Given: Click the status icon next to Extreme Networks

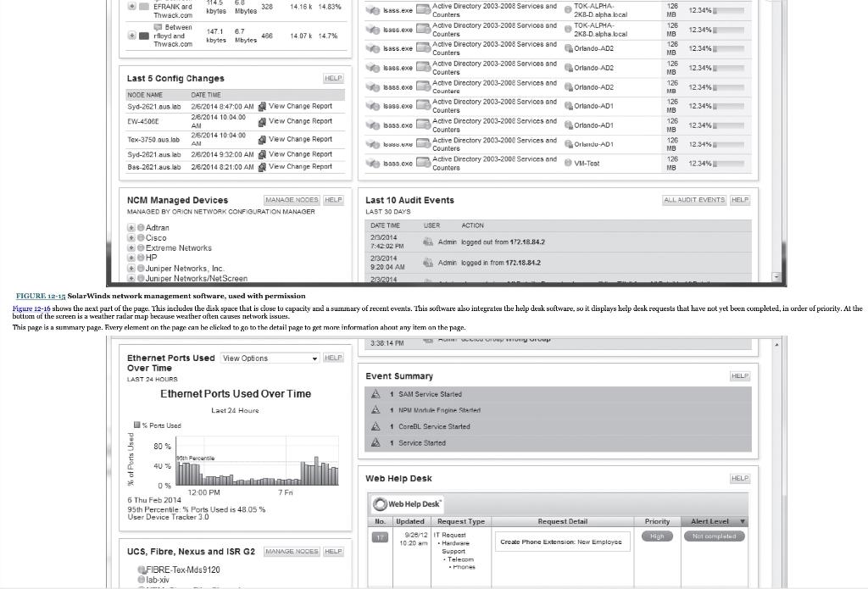Looking at the screenshot, I should (x=141, y=248).
